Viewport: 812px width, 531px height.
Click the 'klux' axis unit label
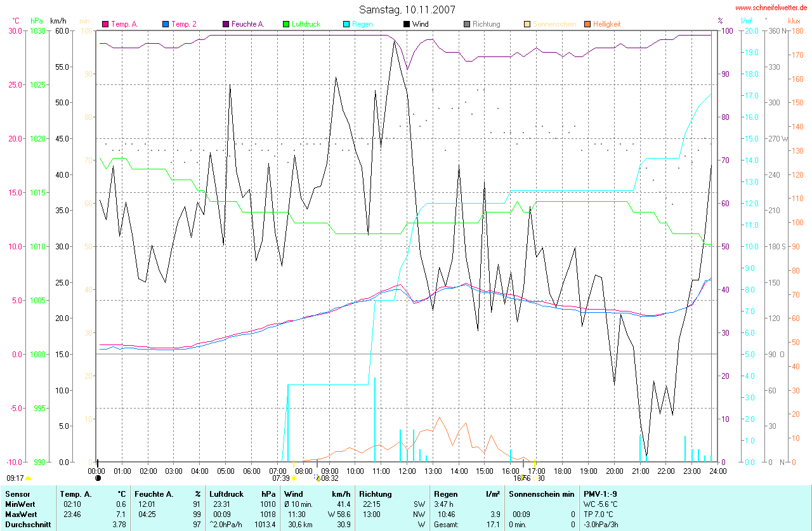click(794, 21)
